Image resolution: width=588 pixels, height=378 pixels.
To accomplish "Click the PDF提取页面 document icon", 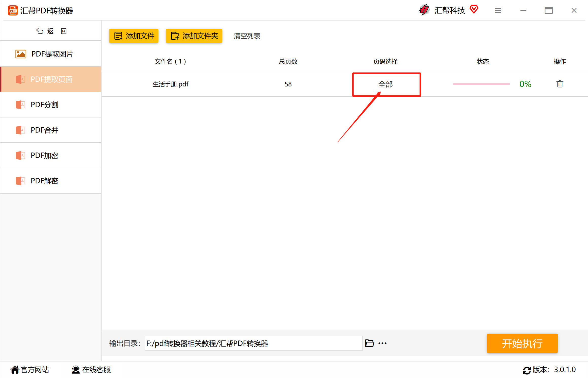I will [x=20, y=79].
